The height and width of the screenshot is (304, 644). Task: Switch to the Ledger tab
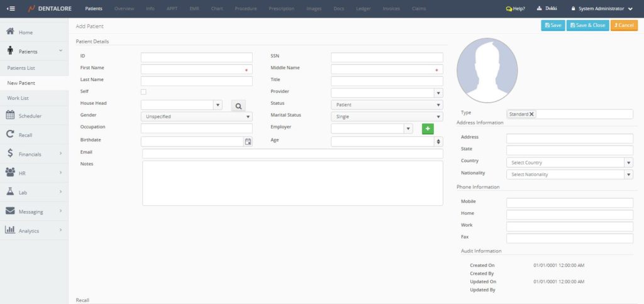coord(363,9)
